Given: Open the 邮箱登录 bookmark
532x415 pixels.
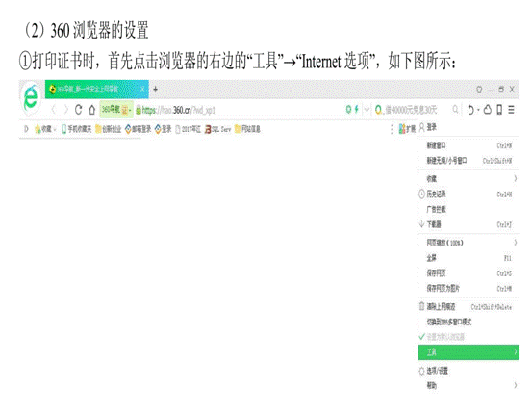Looking at the screenshot, I should (138, 129).
